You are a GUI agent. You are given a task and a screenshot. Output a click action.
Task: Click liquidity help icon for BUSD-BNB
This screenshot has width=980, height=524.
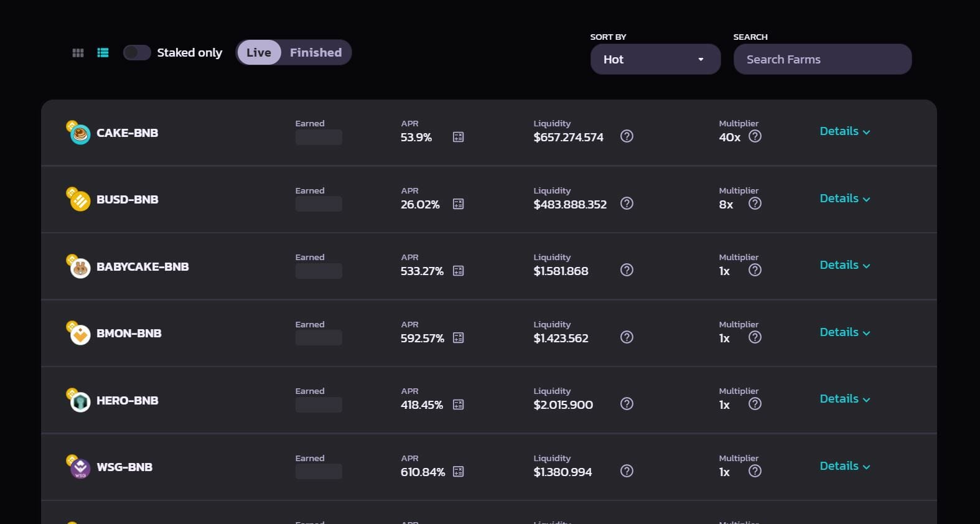pyautogui.click(x=627, y=204)
